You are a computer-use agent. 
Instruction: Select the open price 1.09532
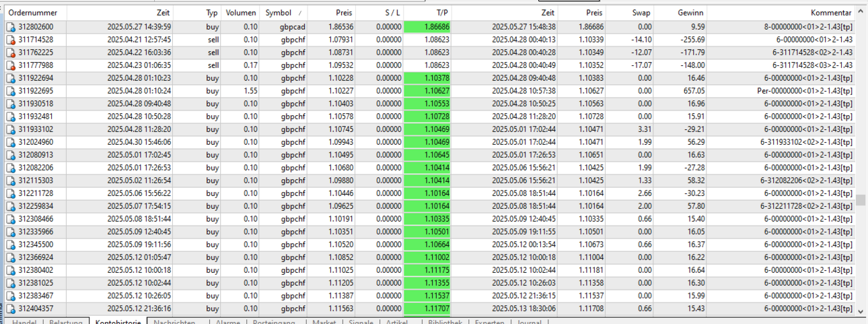pos(339,66)
